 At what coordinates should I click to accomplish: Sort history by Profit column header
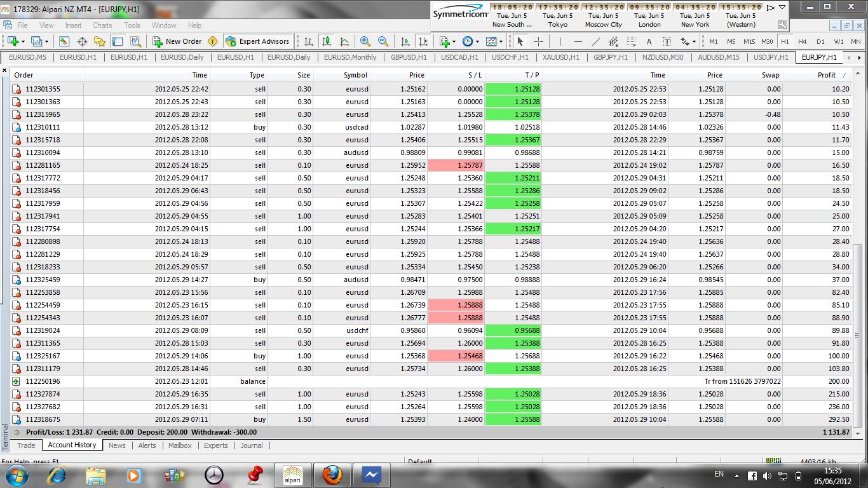point(817,75)
